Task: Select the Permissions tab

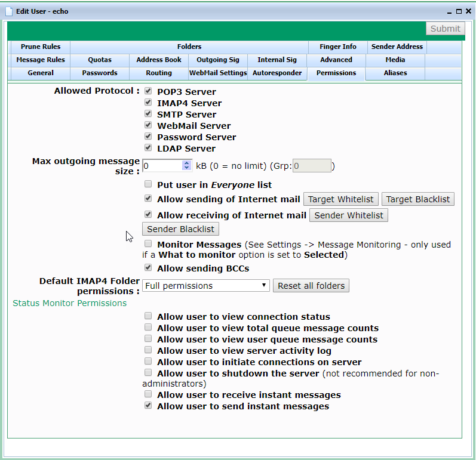Action: (x=336, y=73)
